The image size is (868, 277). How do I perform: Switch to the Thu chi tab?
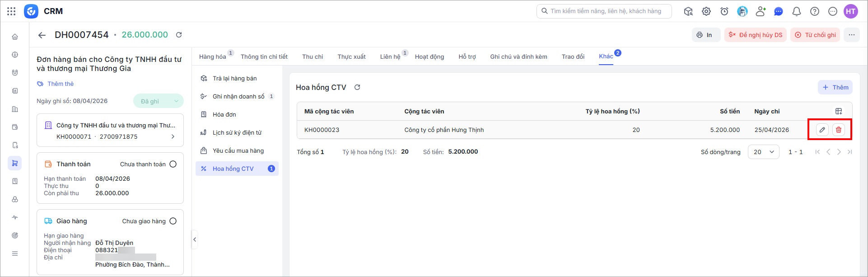tap(313, 56)
